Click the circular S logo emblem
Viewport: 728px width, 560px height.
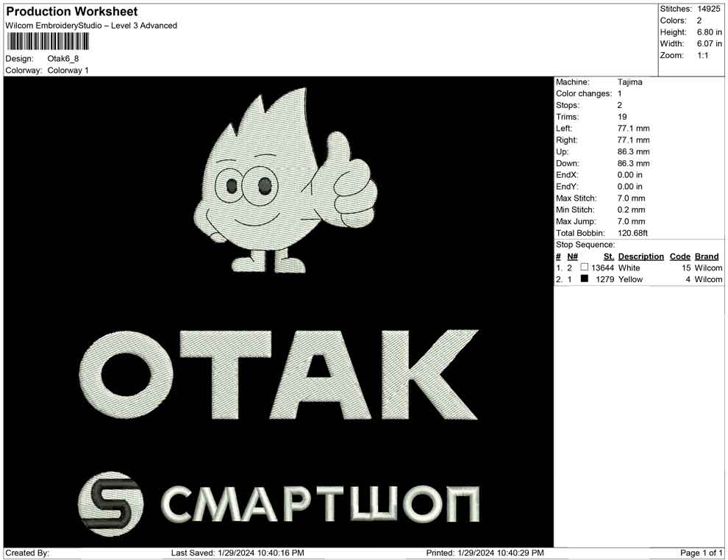[x=110, y=504]
